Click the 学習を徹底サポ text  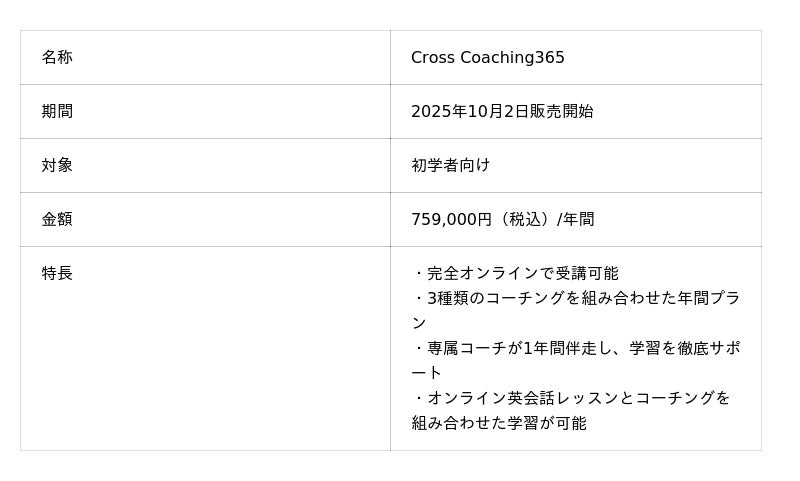pyautogui.click(x=685, y=349)
